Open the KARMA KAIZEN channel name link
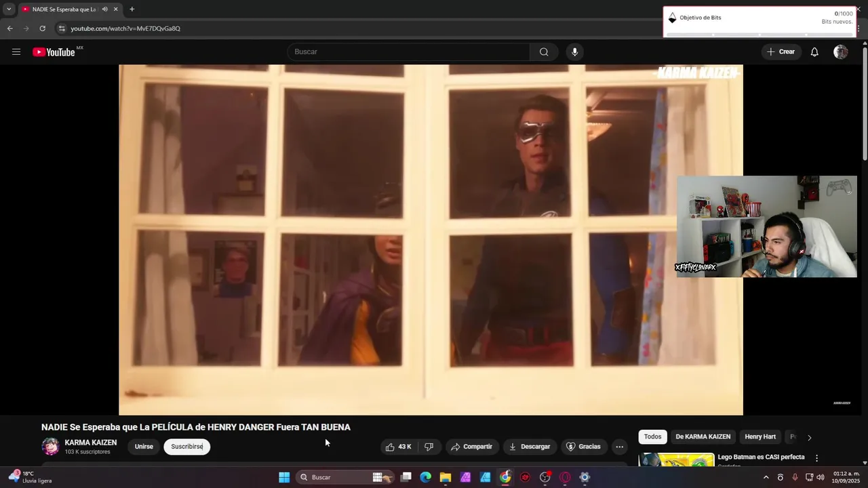Screen dimensions: 868x488 91,443
